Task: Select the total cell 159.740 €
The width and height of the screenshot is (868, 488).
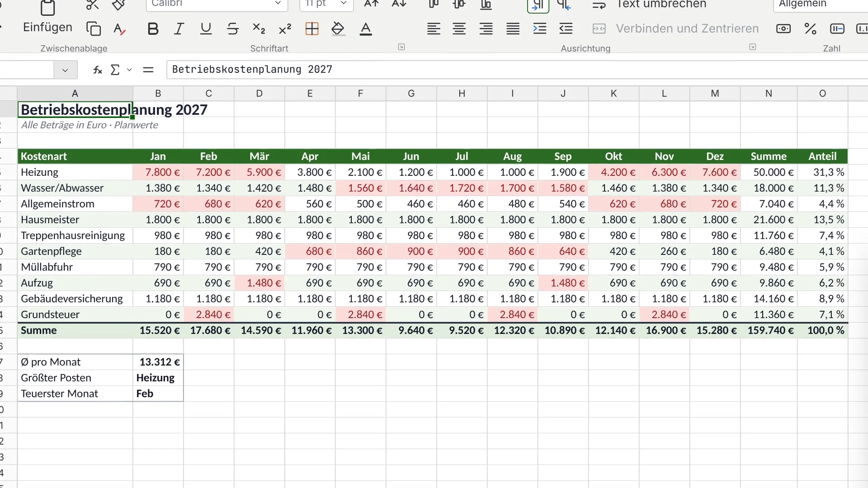Action: (x=769, y=330)
